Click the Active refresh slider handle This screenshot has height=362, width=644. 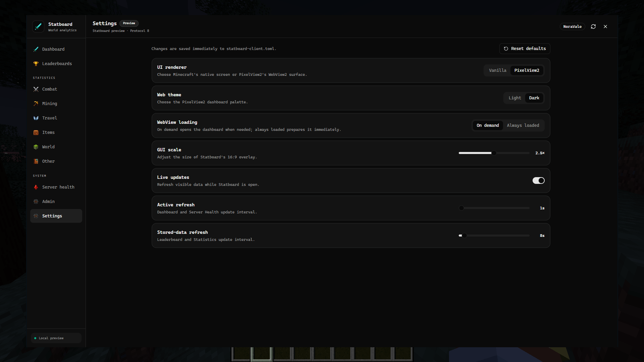[461, 208]
